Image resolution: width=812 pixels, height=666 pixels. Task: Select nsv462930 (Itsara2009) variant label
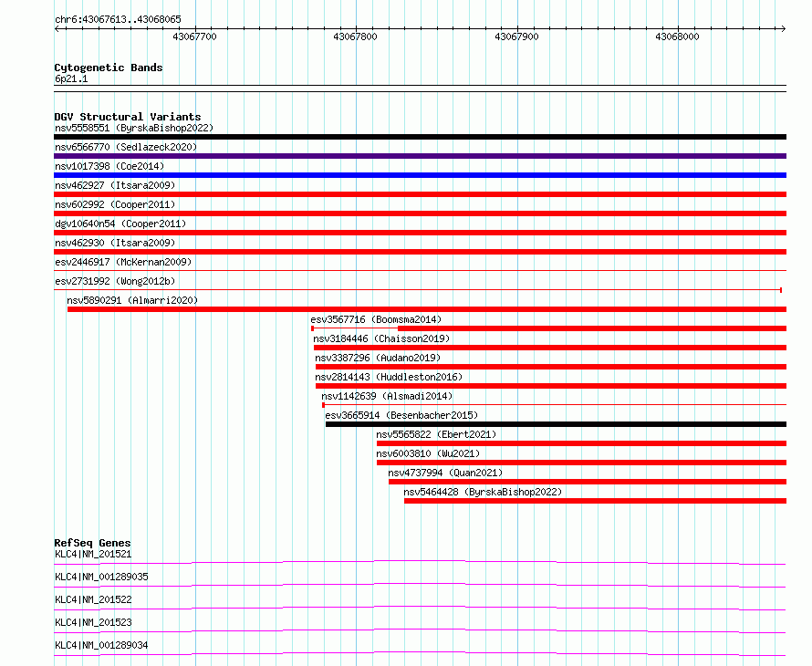[x=115, y=243]
